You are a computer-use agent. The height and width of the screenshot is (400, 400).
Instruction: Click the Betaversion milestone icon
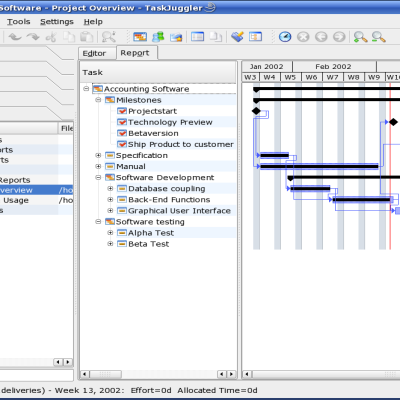[122, 133]
